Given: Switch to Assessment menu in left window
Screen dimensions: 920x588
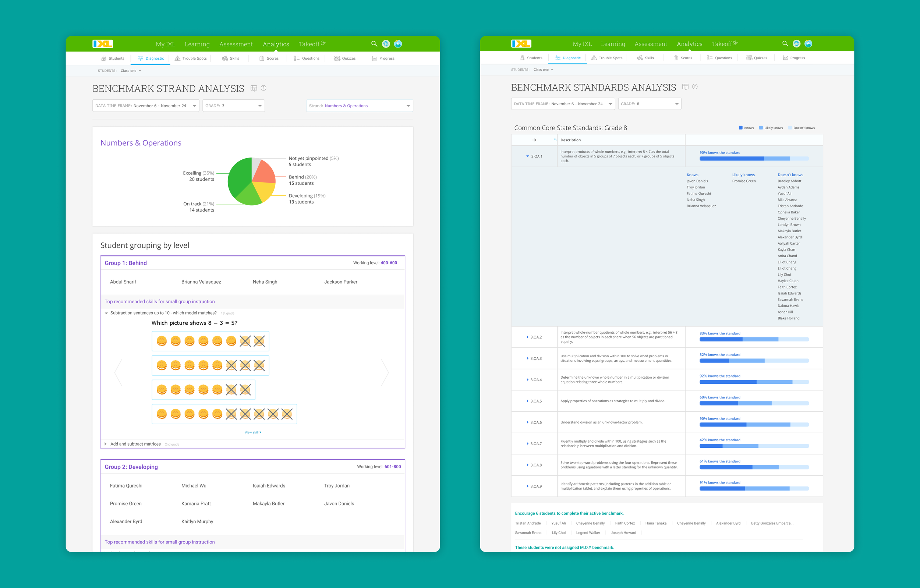Looking at the screenshot, I should pyautogui.click(x=236, y=44).
